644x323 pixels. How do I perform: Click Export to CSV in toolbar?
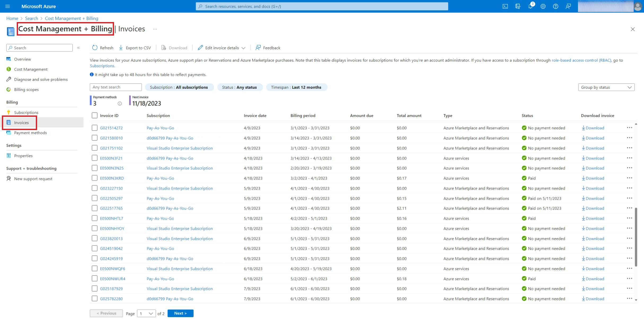tap(135, 48)
